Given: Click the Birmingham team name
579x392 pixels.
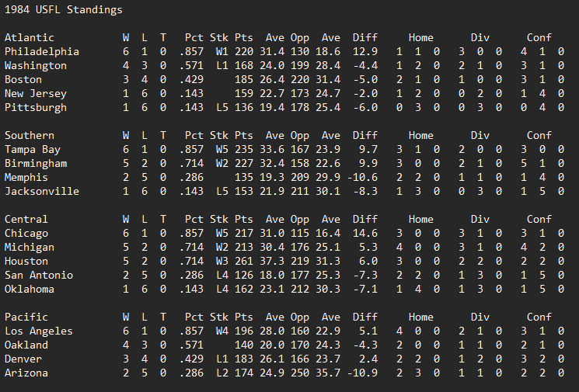Looking at the screenshot, I should point(35,164).
